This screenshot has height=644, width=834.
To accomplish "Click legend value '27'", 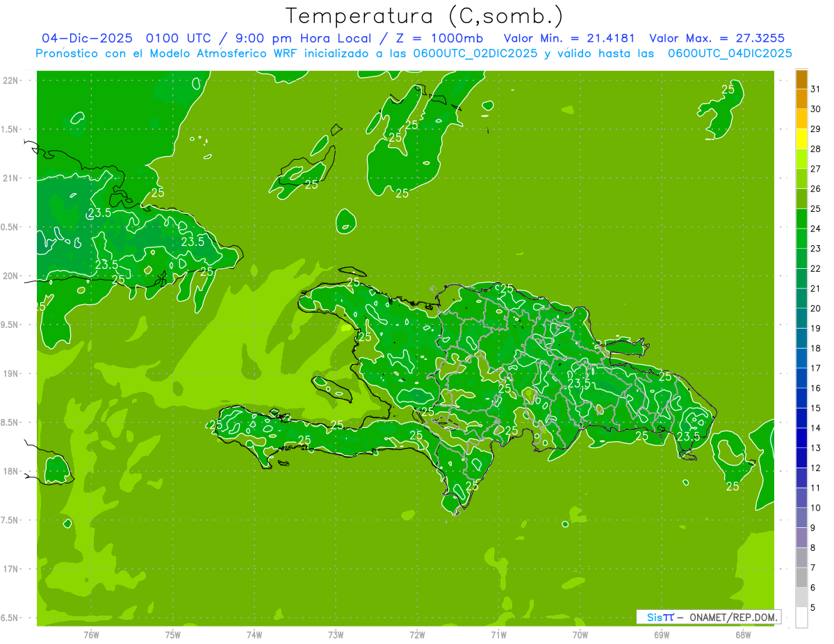I will (816, 169).
